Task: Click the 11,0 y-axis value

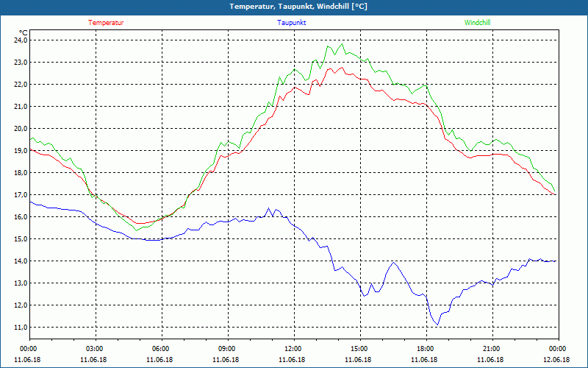Action: [21, 328]
